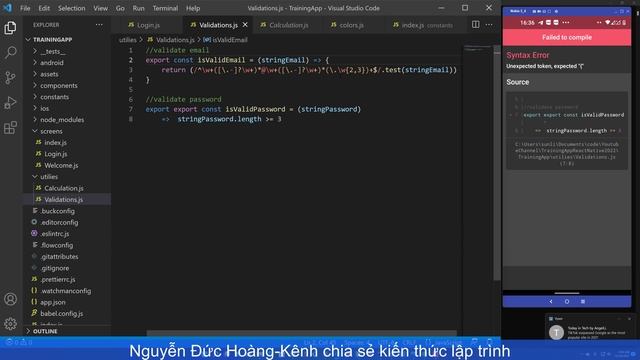The image size is (640, 360).
Task: Click the Failed to compile banner
Action: [567, 37]
